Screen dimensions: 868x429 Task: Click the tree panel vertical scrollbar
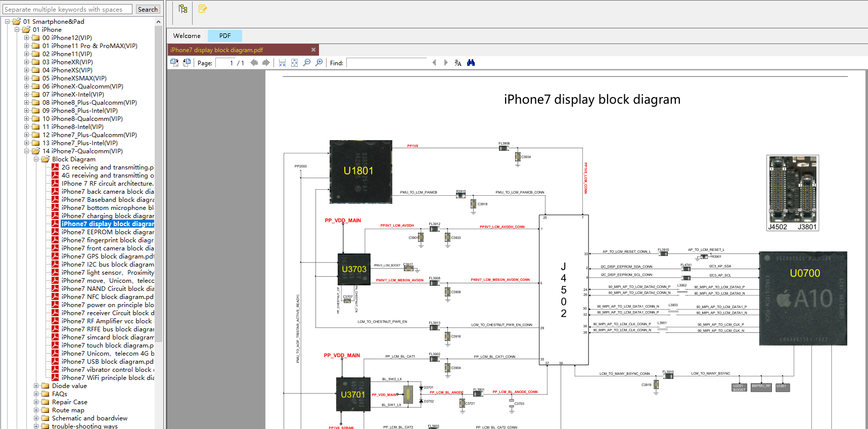(159, 185)
